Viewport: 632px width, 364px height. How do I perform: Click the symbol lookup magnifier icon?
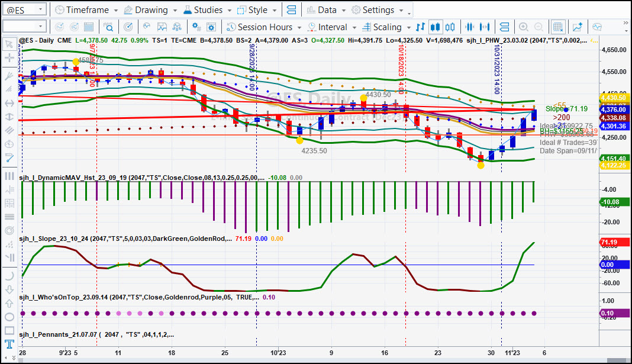[x=108, y=27]
